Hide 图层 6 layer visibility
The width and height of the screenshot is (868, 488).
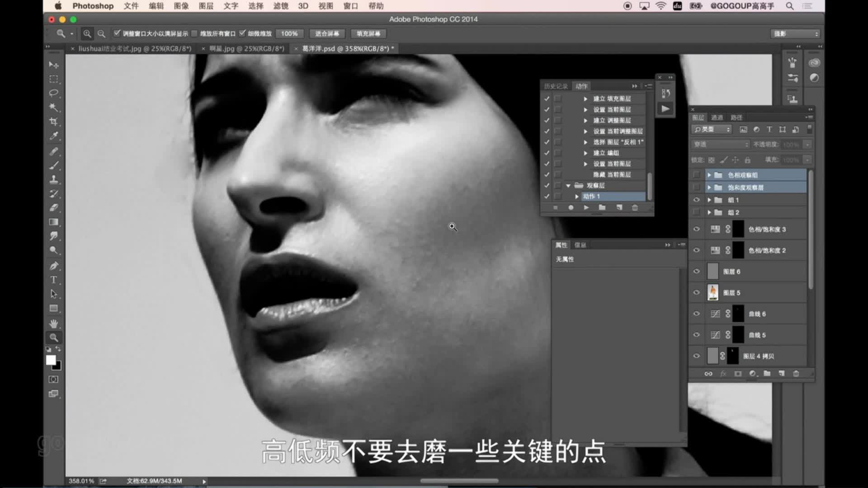click(x=697, y=271)
